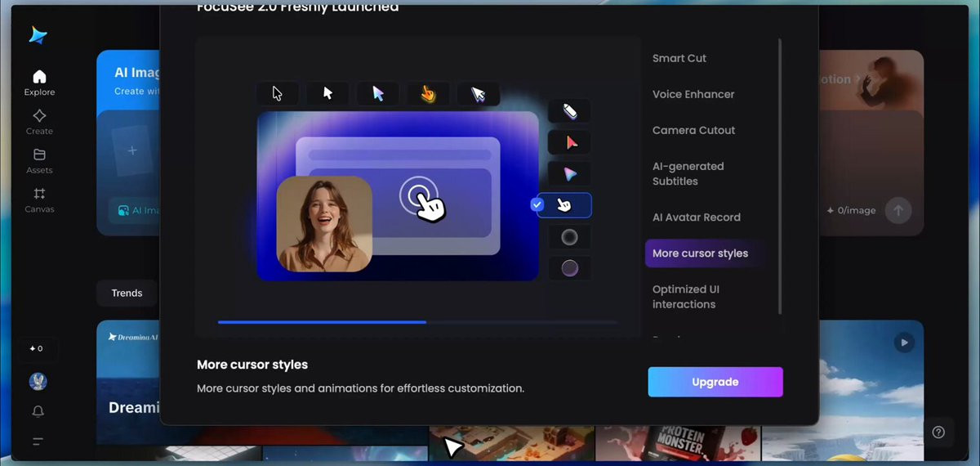Open the user profile avatar
Image resolution: width=980 pixels, height=466 pixels.
(38, 381)
